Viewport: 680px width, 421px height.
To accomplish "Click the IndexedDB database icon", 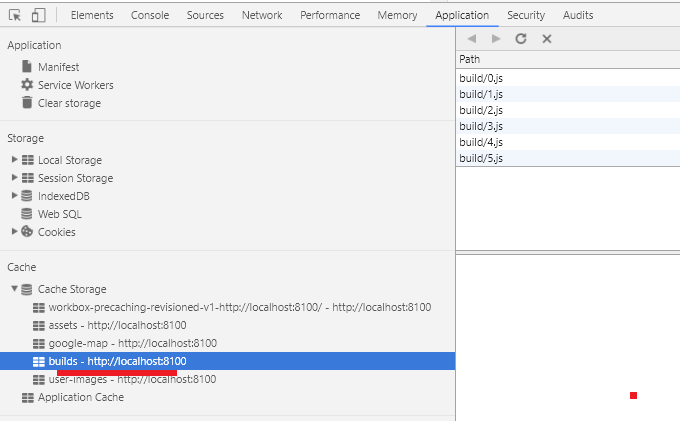I will [x=27, y=196].
